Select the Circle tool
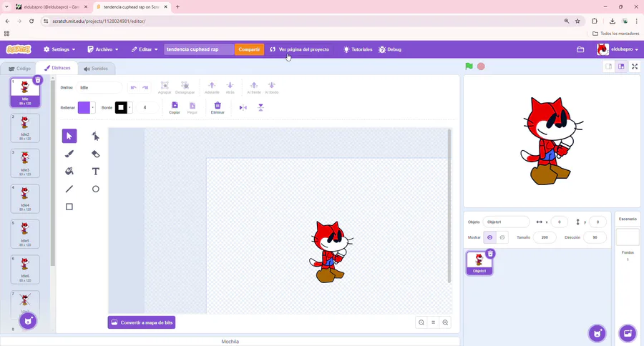 [95, 189]
